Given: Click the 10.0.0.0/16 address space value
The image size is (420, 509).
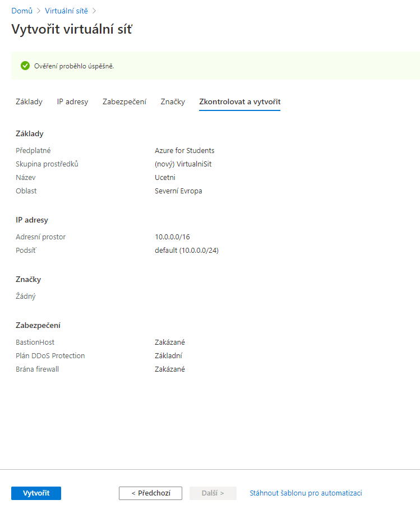Looking at the screenshot, I should click(x=172, y=237).
